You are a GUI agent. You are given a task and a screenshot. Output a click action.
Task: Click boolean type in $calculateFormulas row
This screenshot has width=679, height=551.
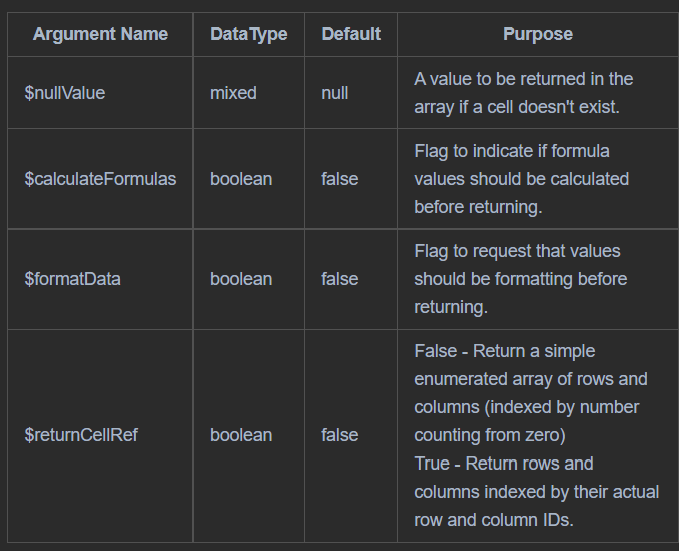click(x=241, y=179)
